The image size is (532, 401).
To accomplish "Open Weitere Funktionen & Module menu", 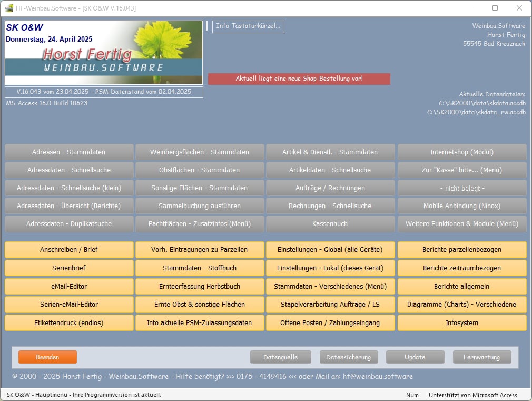I will pos(461,224).
